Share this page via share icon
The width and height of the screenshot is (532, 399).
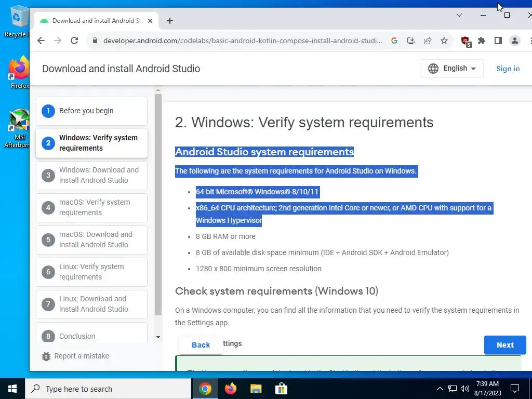pyautogui.click(x=428, y=41)
